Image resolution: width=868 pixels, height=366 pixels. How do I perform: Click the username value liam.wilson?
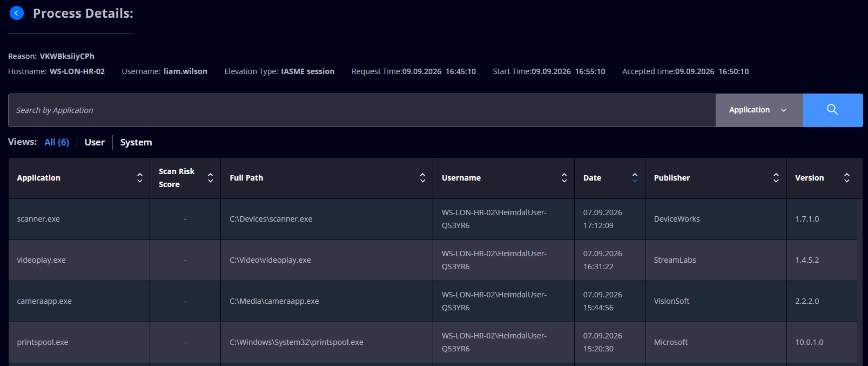click(185, 71)
